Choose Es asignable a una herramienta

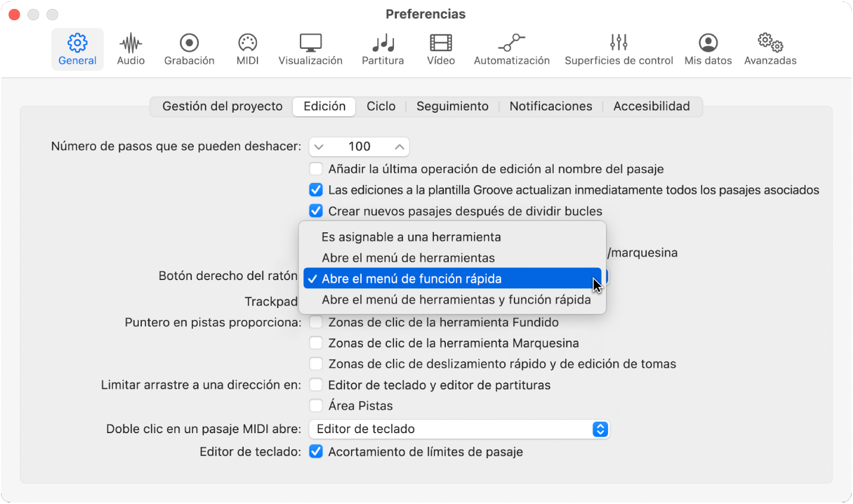(452, 237)
